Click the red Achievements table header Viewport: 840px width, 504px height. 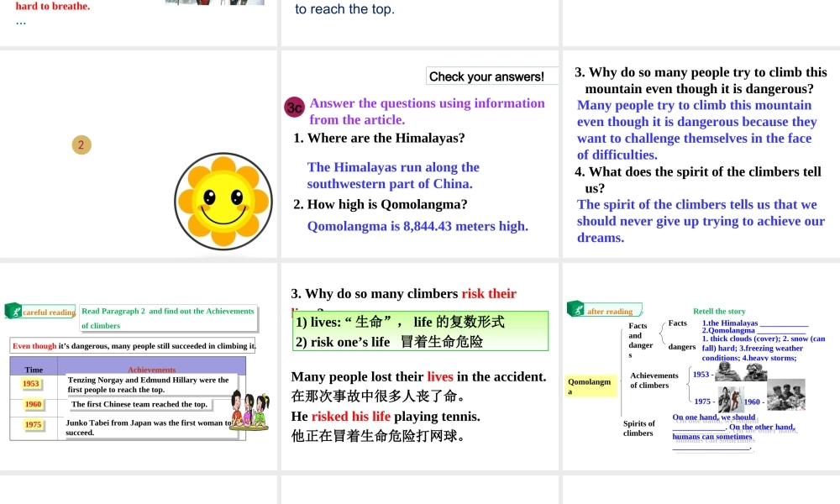pos(151,370)
